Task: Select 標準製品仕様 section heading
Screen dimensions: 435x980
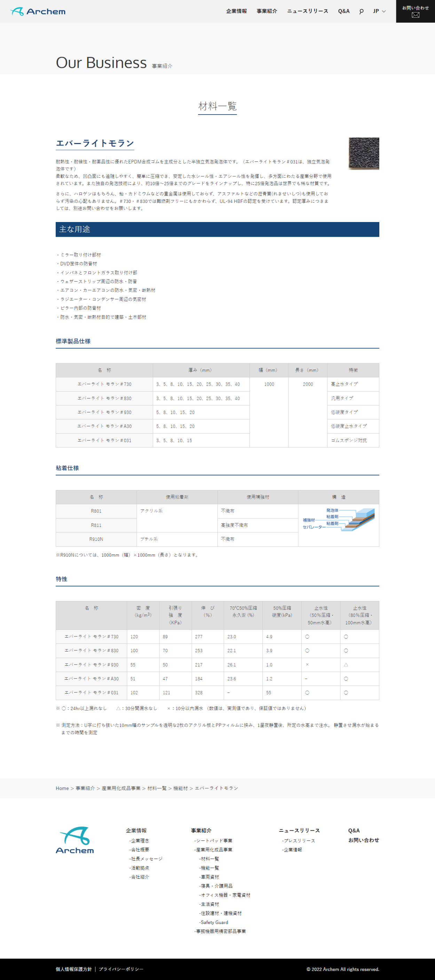Action: 73,341
